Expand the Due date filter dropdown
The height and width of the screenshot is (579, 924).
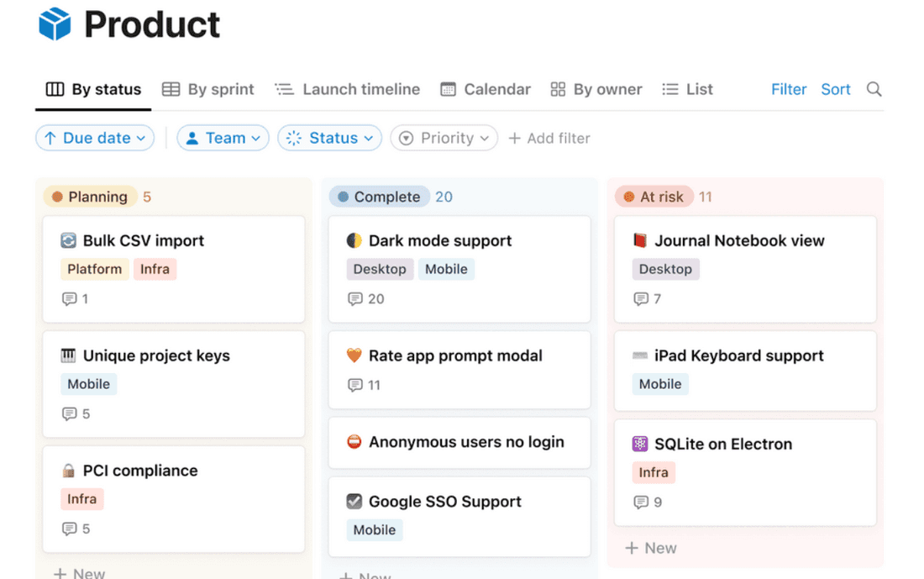coord(95,138)
